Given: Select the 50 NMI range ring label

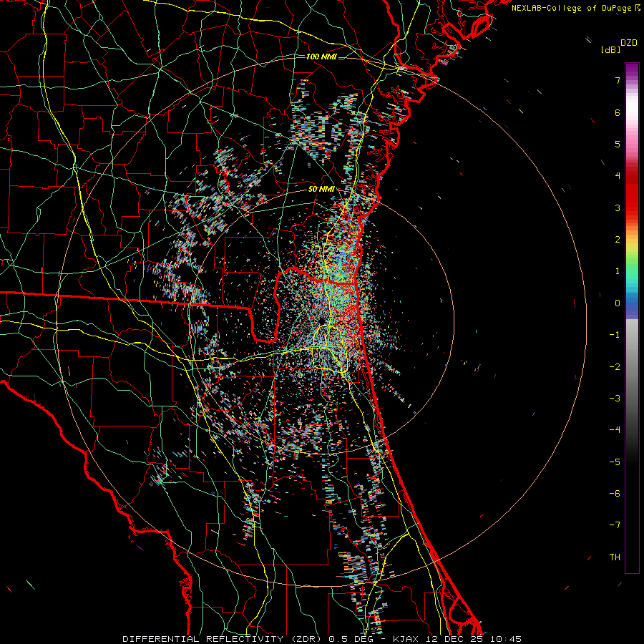Looking at the screenshot, I should click(321, 190).
